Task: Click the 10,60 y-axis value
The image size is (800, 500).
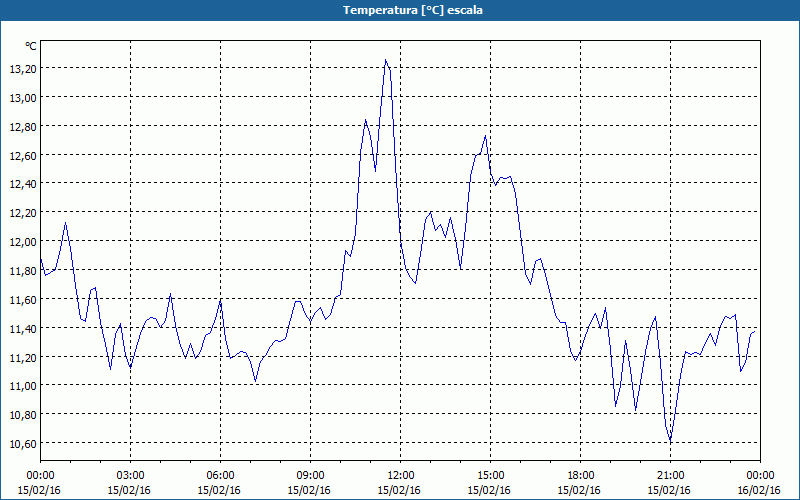Action: 23,444
